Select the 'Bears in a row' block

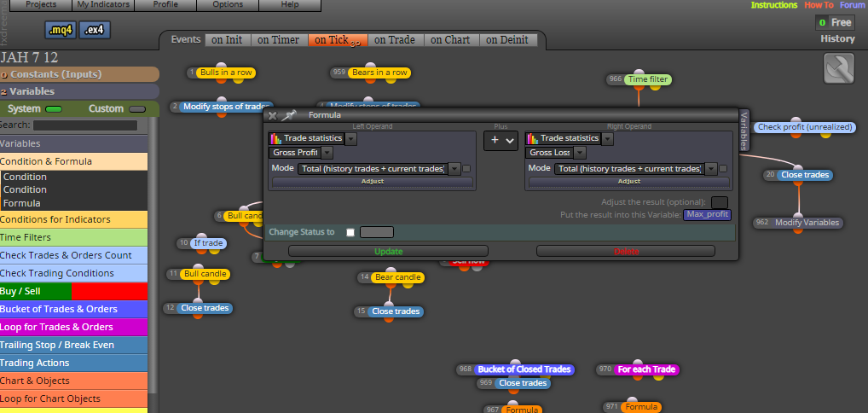(x=379, y=73)
